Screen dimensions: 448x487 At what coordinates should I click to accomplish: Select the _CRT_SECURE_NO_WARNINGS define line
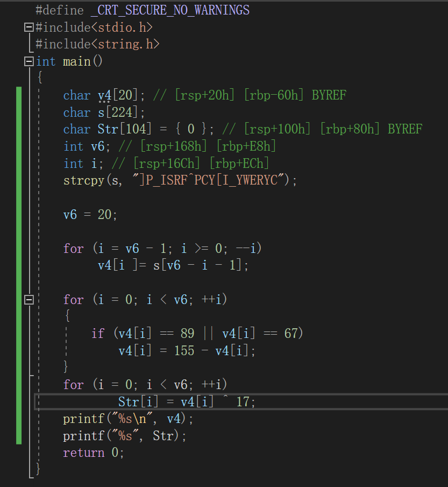(143, 10)
